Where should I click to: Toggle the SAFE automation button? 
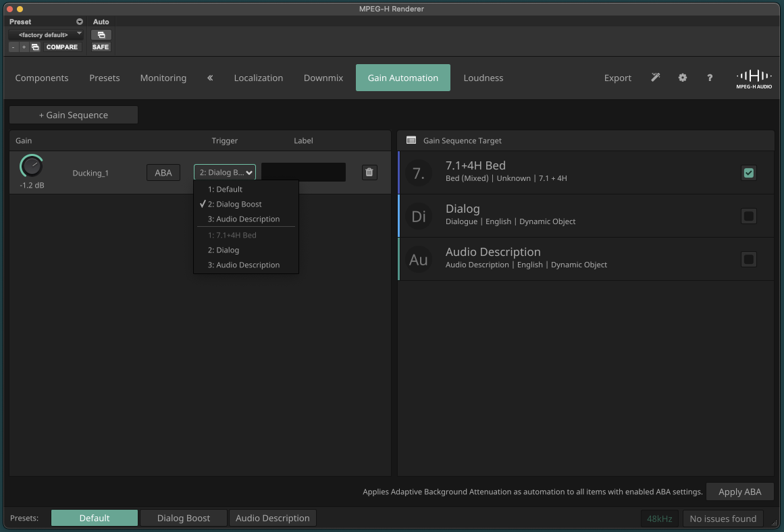point(101,47)
